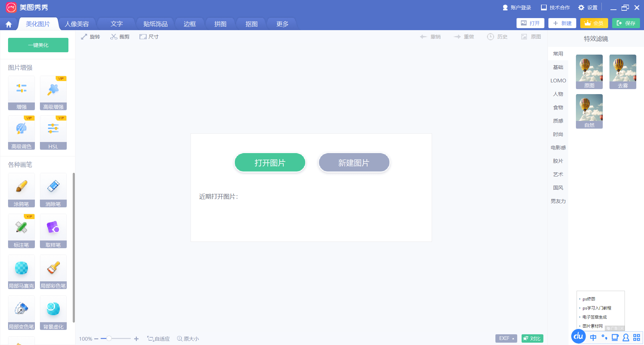Select the 增强 enhance tool icon
Viewport: 644px width, 345px height.
pos(21,93)
